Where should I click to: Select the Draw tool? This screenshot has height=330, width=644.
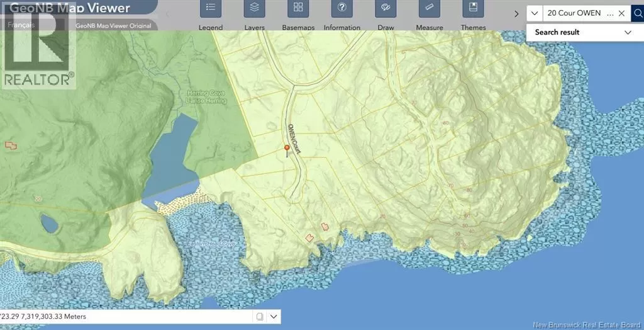386,9
